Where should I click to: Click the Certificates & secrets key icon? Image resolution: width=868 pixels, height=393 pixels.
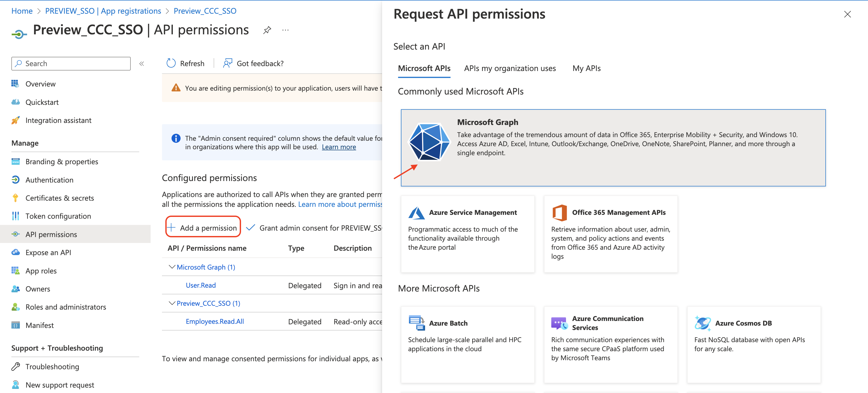(x=15, y=198)
